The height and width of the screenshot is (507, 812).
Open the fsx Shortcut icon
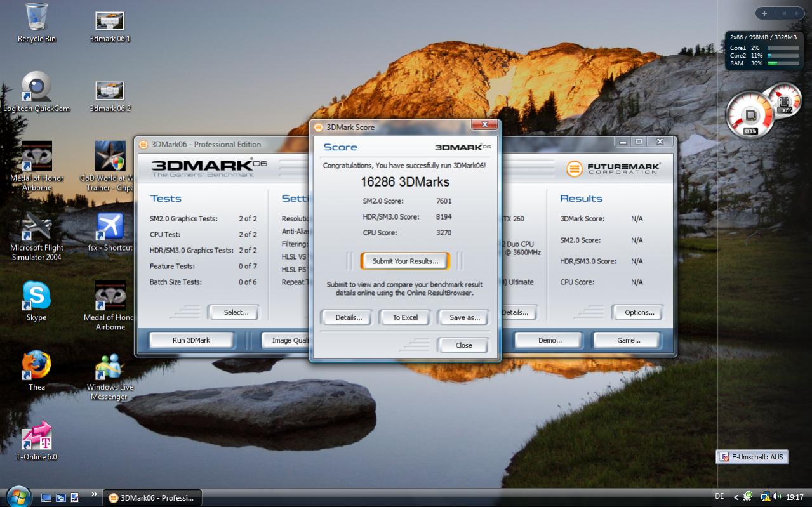tap(110, 232)
